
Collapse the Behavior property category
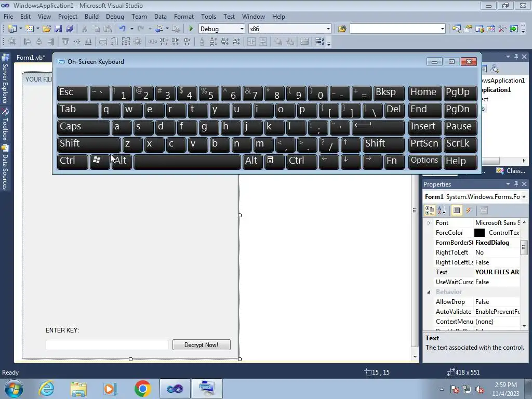429,292
